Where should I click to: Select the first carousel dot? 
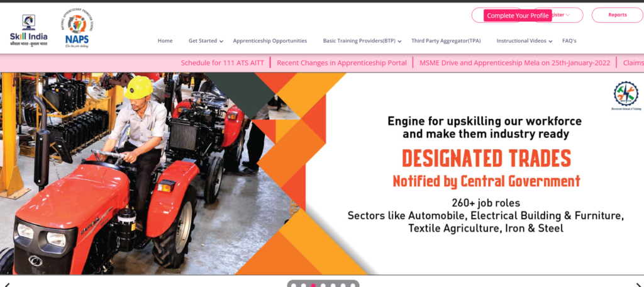[x=294, y=285]
